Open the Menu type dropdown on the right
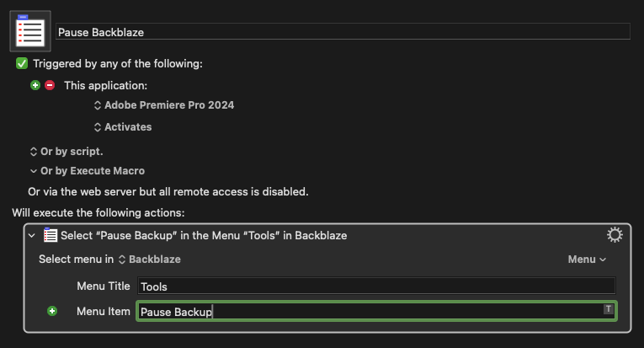The width and height of the screenshot is (644, 348). [587, 260]
